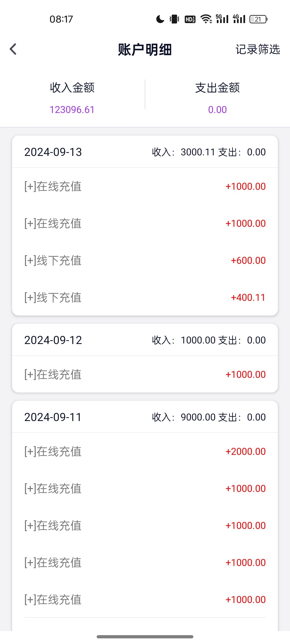Tap the bottom home gesture bar

pyautogui.click(x=145, y=637)
